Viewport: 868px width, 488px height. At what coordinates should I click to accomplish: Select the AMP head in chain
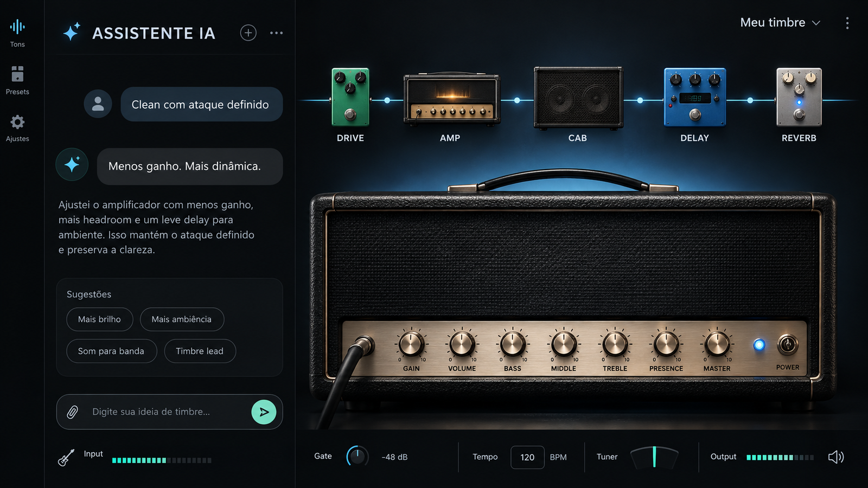[x=451, y=99]
